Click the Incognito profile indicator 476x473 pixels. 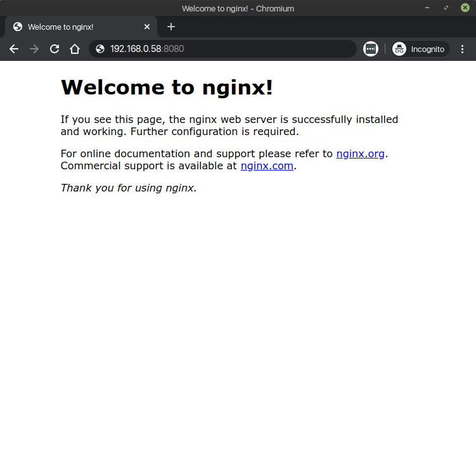[420, 49]
